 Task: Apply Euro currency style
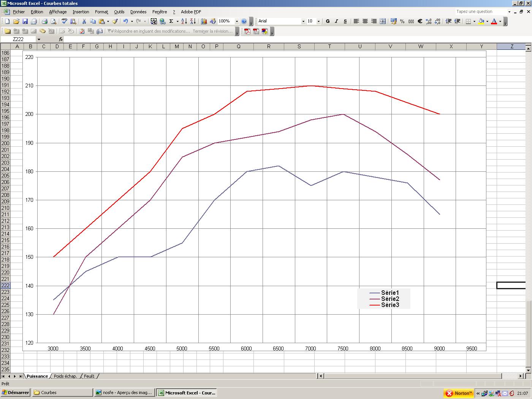[x=420, y=21]
